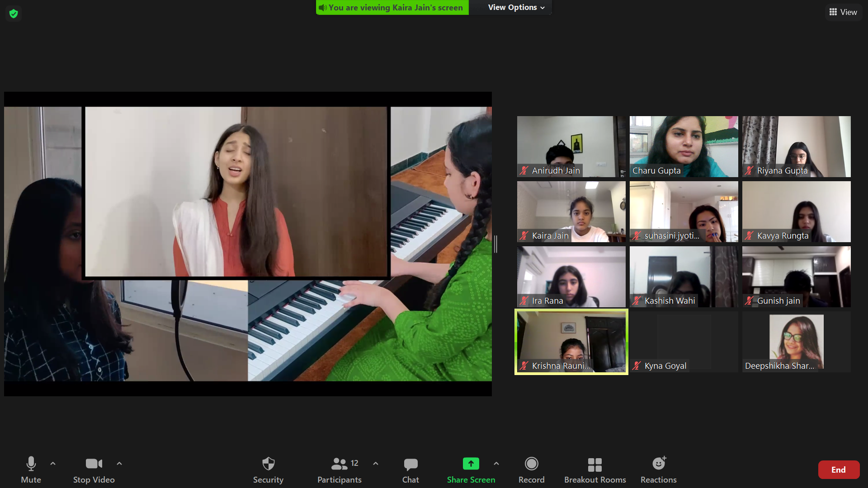This screenshot has width=868, height=488.
Task: Click the green encryption shield icon
Action: coord(14,14)
